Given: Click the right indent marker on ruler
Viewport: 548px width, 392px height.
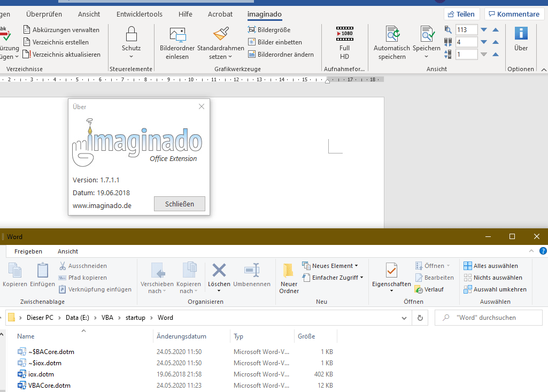Looking at the screenshot, I should click(x=327, y=81).
